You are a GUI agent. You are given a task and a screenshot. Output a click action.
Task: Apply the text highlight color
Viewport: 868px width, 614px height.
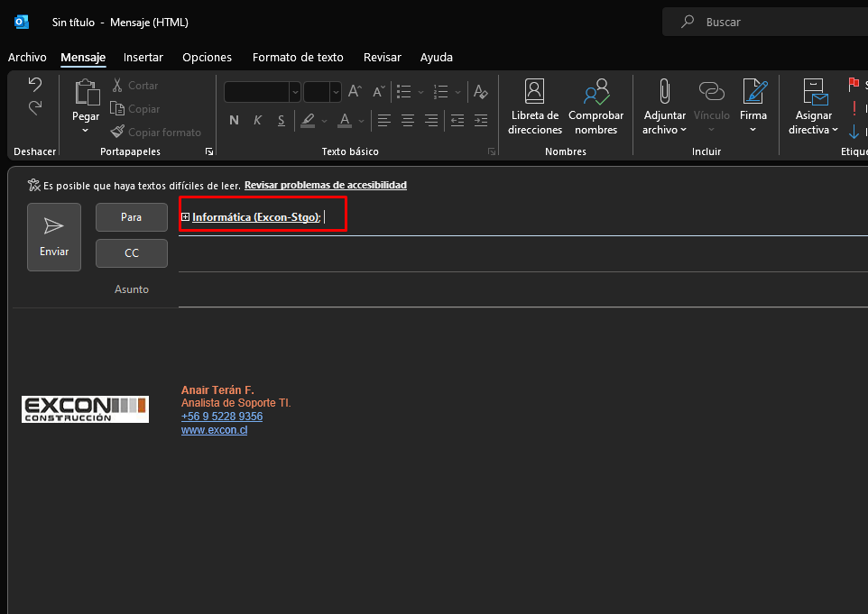pos(309,121)
